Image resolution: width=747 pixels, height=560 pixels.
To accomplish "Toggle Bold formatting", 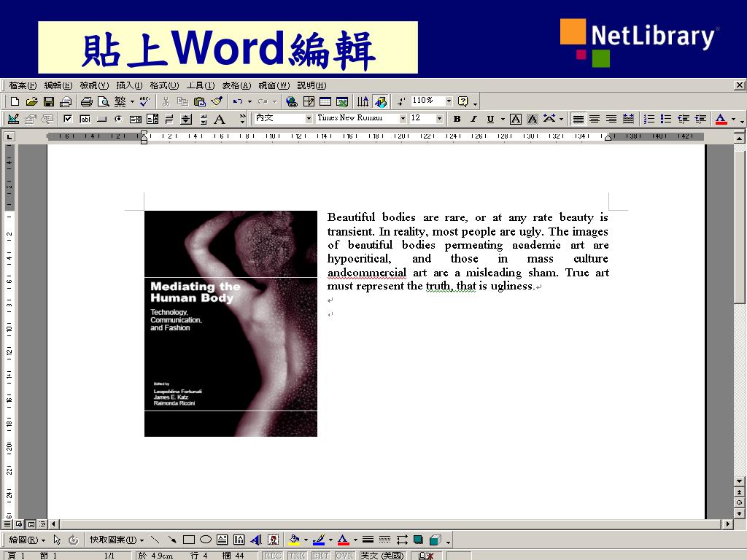I will click(x=457, y=119).
